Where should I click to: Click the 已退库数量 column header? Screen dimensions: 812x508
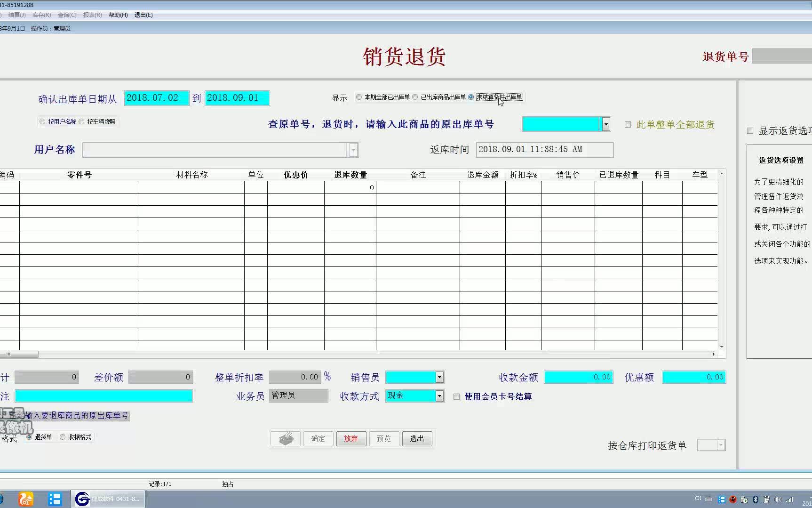pyautogui.click(x=619, y=175)
